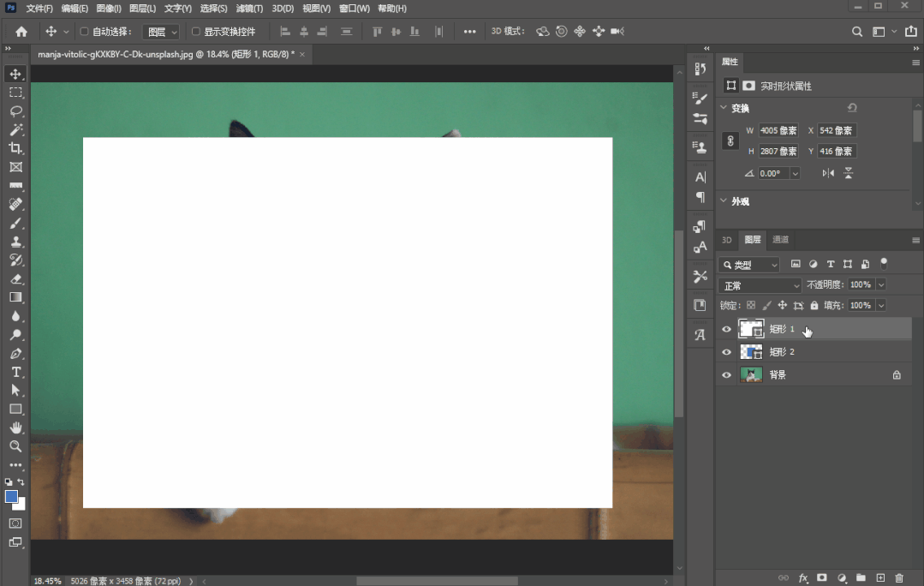Open the 滤镜(T) menu
This screenshot has height=586, width=924.
pos(249,9)
